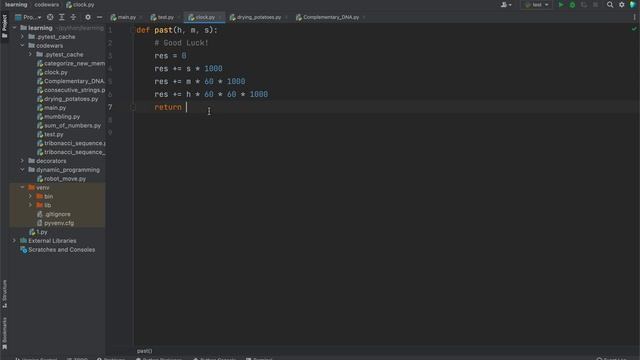Select sum_of_numbers.py in project tree
The height and width of the screenshot is (360, 640).
(x=69, y=125)
